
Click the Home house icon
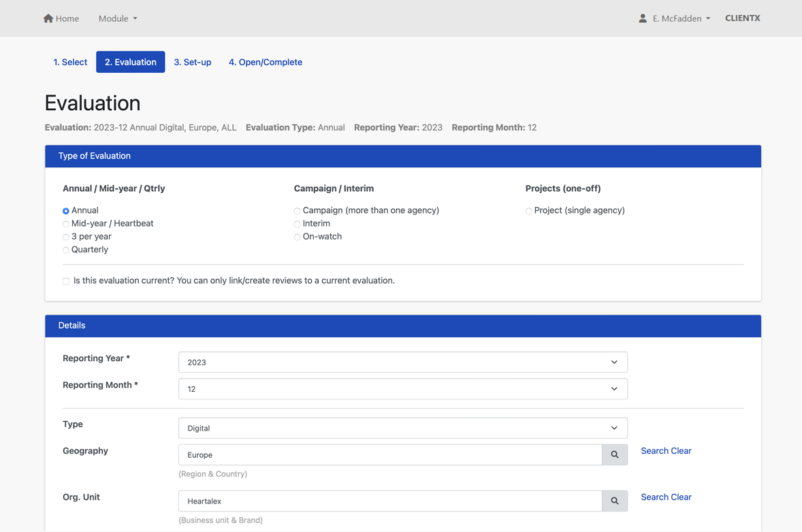[x=48, y=18]
